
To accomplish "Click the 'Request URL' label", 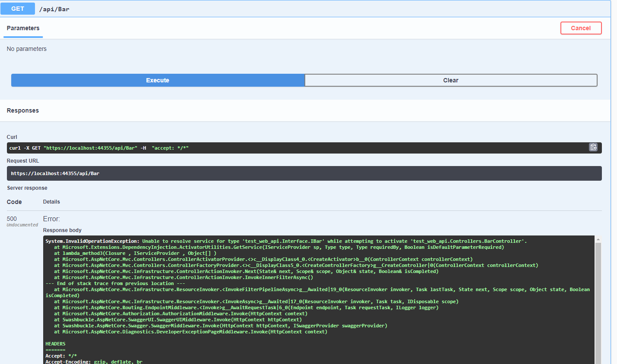I will [x=23, y=161].
